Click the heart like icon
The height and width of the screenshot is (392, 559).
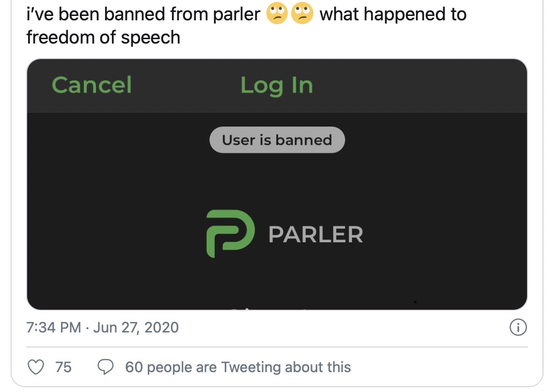pos(35,367)
